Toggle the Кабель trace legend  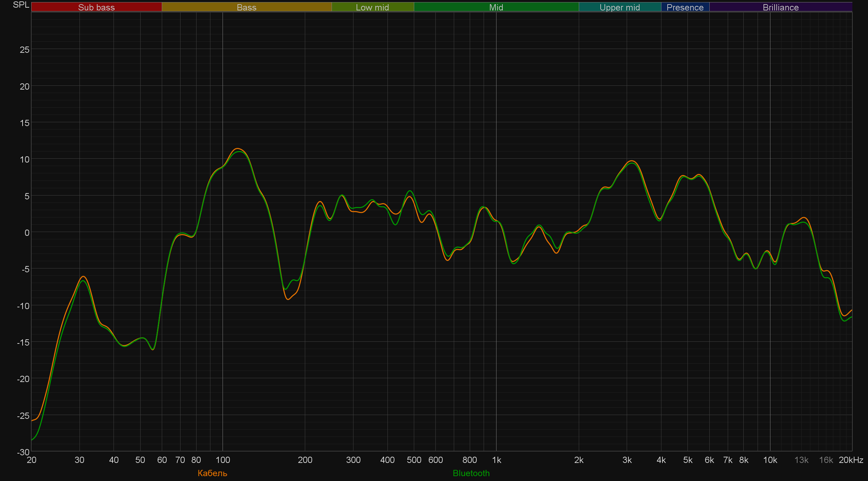[212, 473]
